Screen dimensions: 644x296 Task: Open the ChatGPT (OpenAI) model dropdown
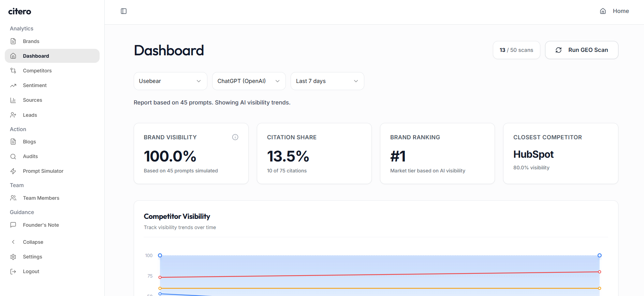[x=249, y=81]
